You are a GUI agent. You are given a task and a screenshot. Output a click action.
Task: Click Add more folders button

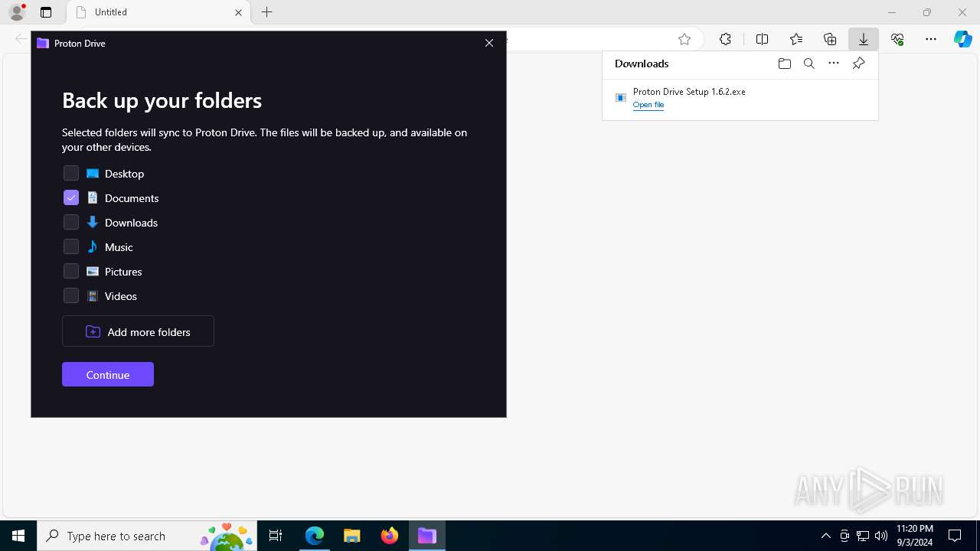pos(138,331)
